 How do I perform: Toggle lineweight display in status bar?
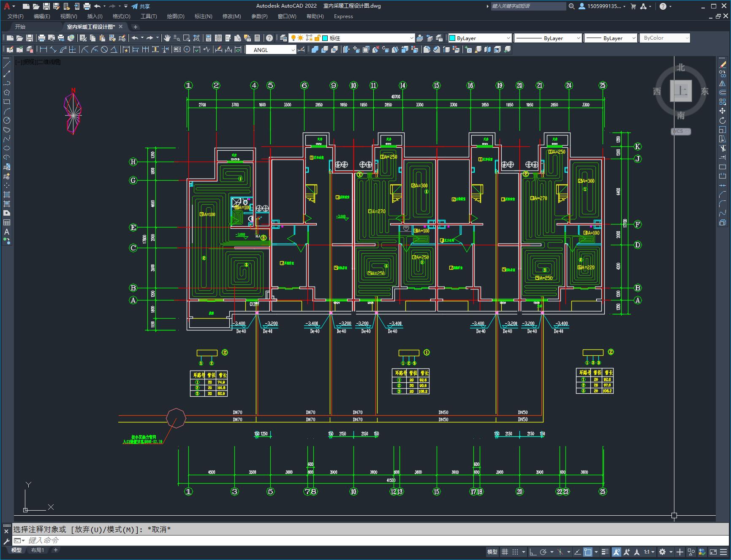tap(605, 552)
